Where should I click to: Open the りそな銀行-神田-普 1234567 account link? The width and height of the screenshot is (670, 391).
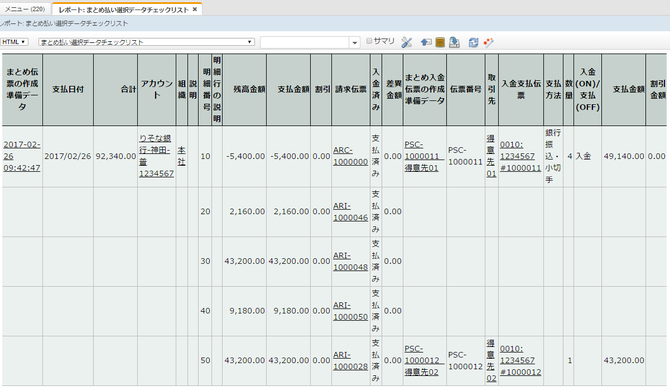click(x=156, y=156)
